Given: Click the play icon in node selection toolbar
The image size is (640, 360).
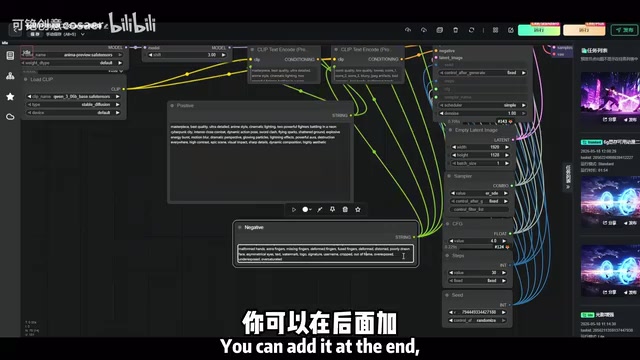Looking at the screenshot, I should [293, 210].
